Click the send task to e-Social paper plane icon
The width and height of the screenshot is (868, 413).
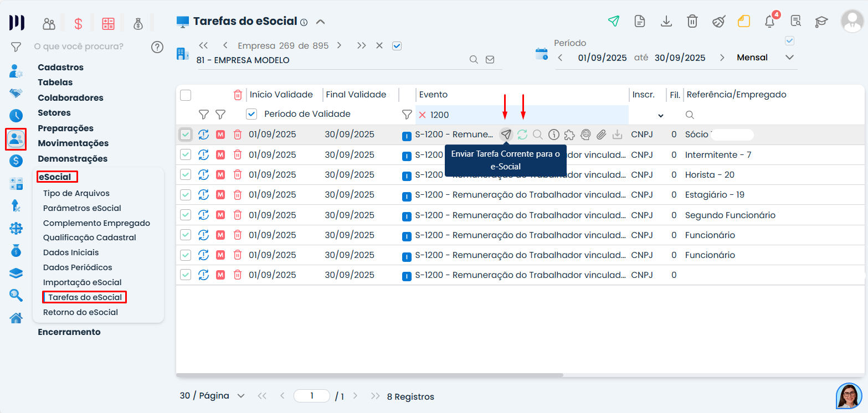click(x=506, y=135)
